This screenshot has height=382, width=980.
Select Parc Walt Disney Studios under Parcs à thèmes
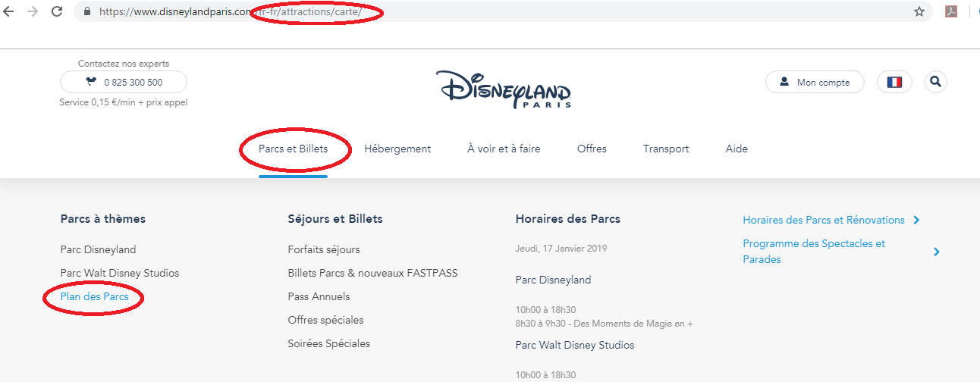120,273
